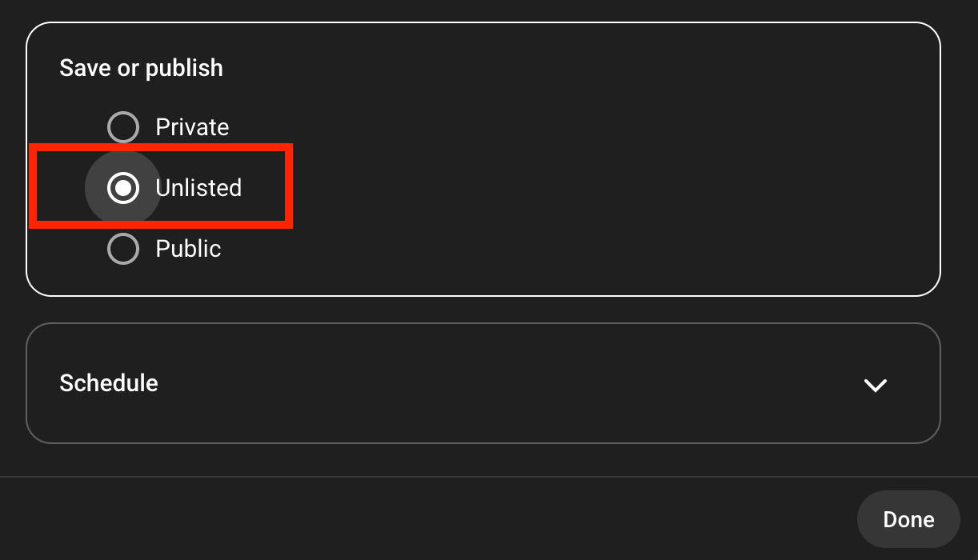Click the Public visibility label text

(188, 249)
